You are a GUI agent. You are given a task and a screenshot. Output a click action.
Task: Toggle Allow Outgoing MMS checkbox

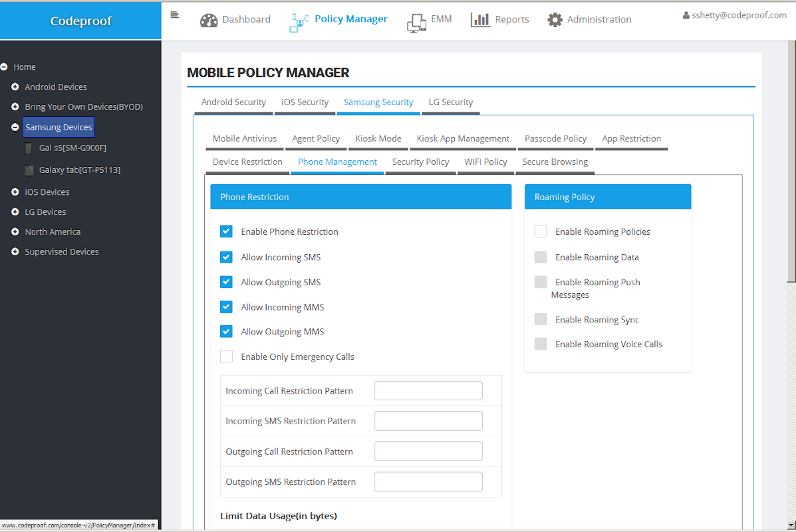(x=226, y=331)
